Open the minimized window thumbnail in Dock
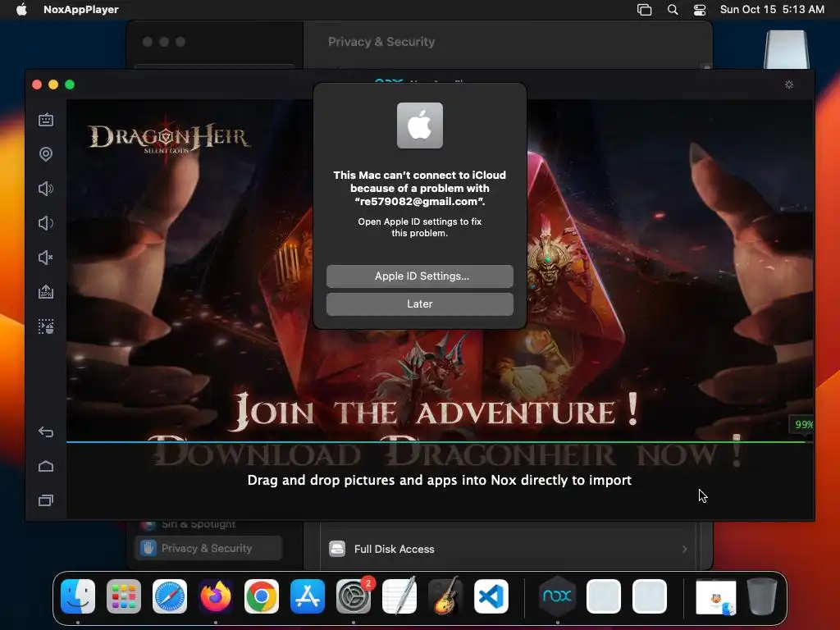 (x=716, y=597)
